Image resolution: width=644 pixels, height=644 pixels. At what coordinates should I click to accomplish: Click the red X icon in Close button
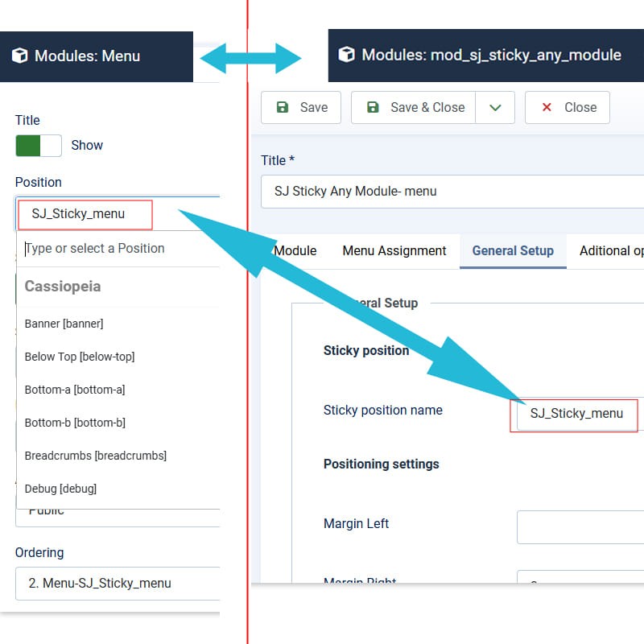tap(547, 107)
